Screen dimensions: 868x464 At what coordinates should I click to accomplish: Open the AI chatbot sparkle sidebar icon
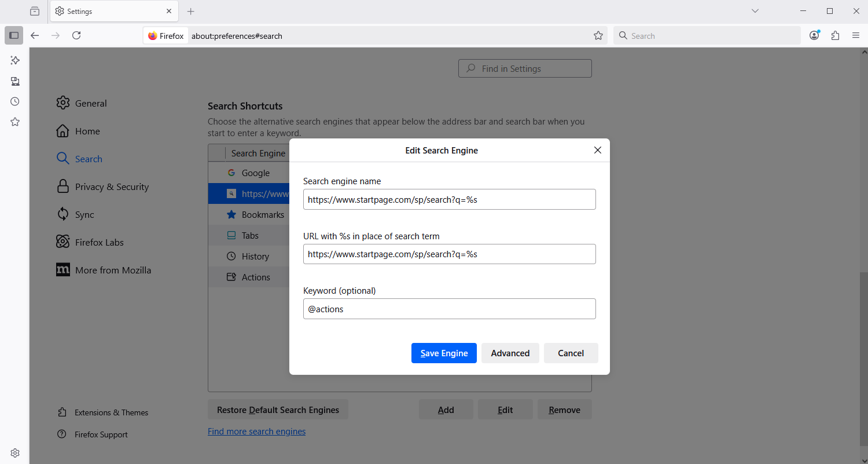coord(15,60)
